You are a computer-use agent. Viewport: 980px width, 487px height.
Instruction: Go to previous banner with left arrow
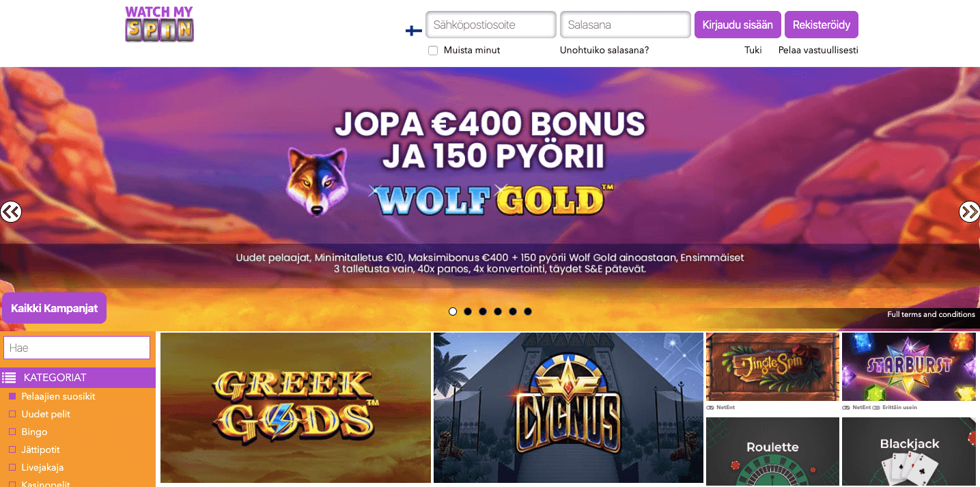(10, 212)
